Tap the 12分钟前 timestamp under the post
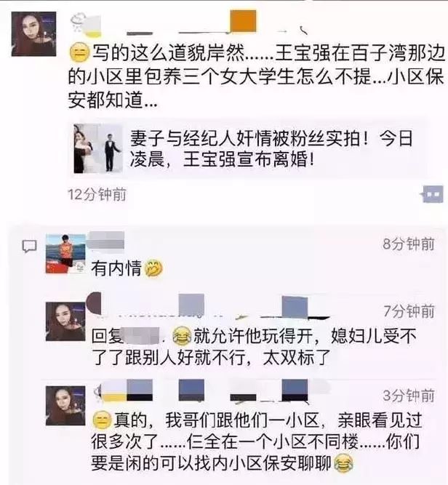 tap(97, 195)
